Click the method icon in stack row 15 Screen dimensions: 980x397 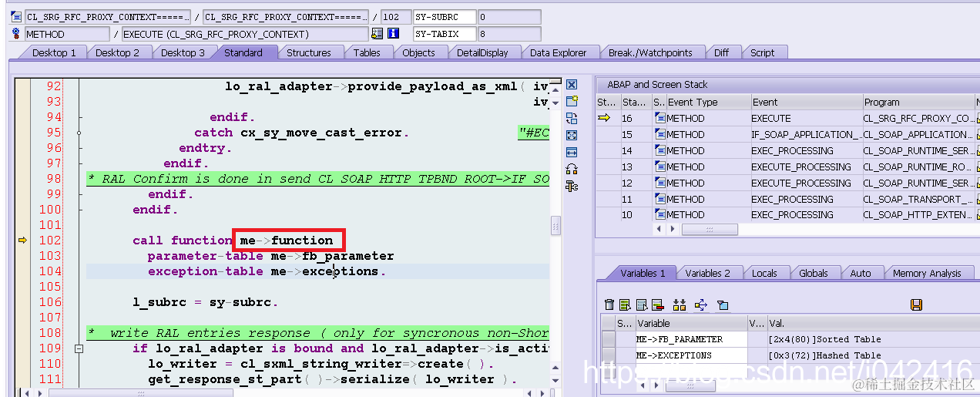[x=659, y=134]
